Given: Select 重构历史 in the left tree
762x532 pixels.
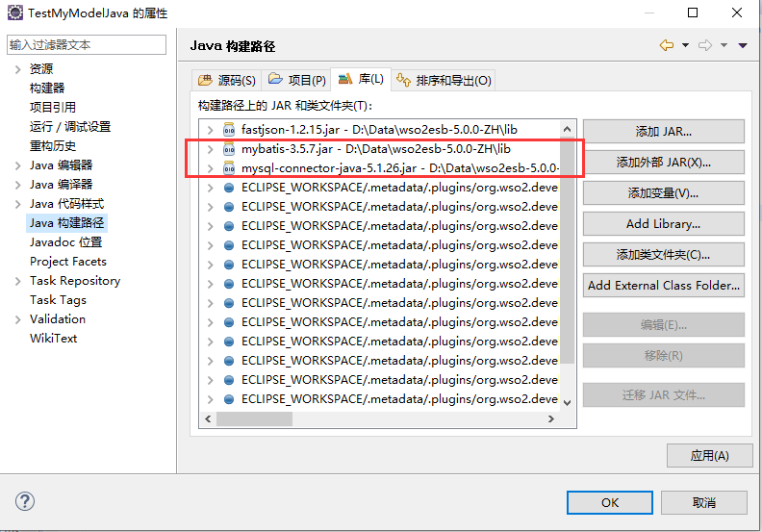Looking at the screenshot, I should [x=53, y=146].
